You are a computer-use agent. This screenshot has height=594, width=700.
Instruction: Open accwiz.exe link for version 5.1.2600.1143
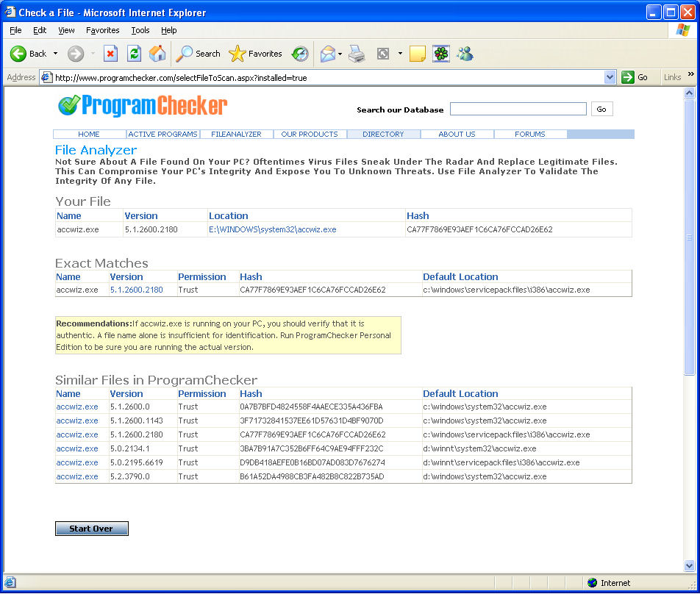pos(76,421)
